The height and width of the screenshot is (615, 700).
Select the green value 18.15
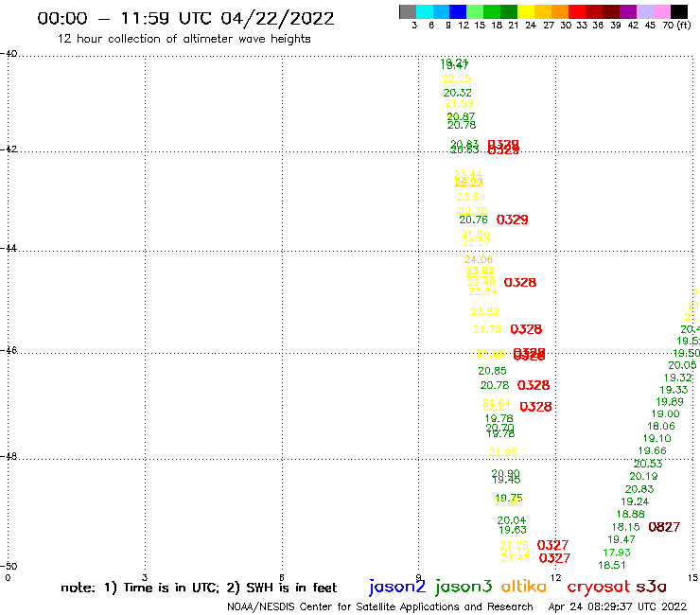[x=625, y=527]
